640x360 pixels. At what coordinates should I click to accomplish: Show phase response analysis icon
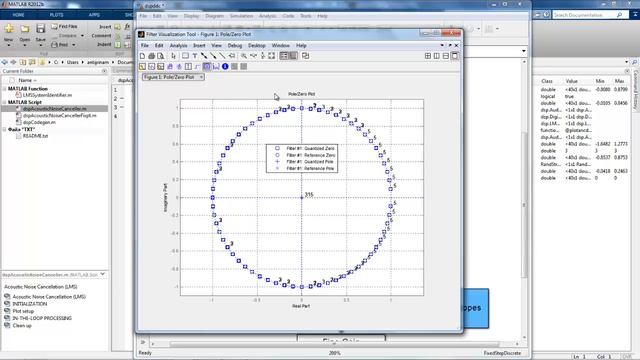coord(151,67)
